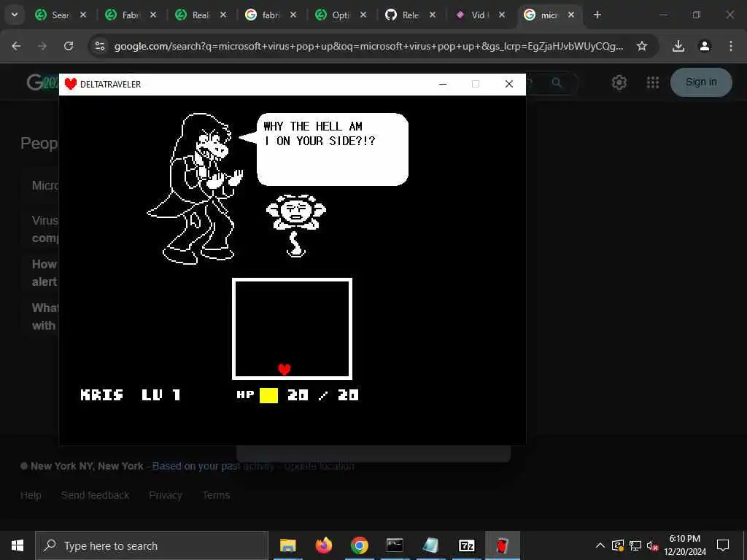Reload the Google search page
Screen dimensions: 747x560
[x=69, y=46]
